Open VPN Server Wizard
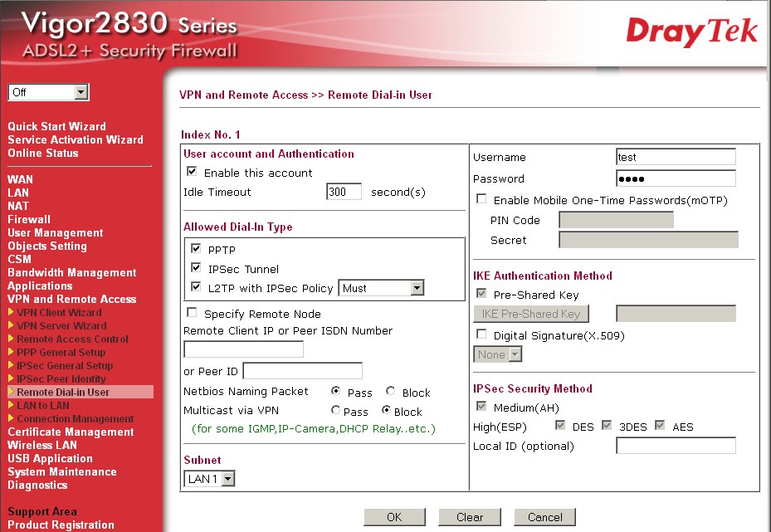Screen dimensions: 771x532 [x=61, y=325]
